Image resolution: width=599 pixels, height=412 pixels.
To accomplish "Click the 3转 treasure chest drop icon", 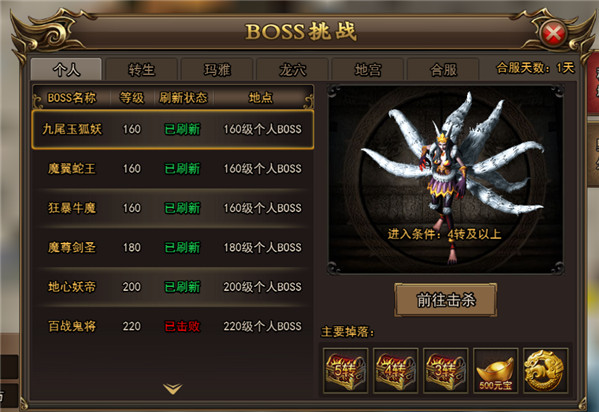I will point(446,370).
